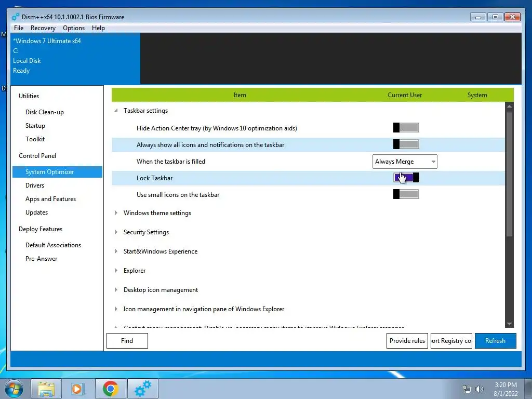This screenshot has width=532, height=399.
Task: Open the Drivers section
Action: click(x=35, y=185)
